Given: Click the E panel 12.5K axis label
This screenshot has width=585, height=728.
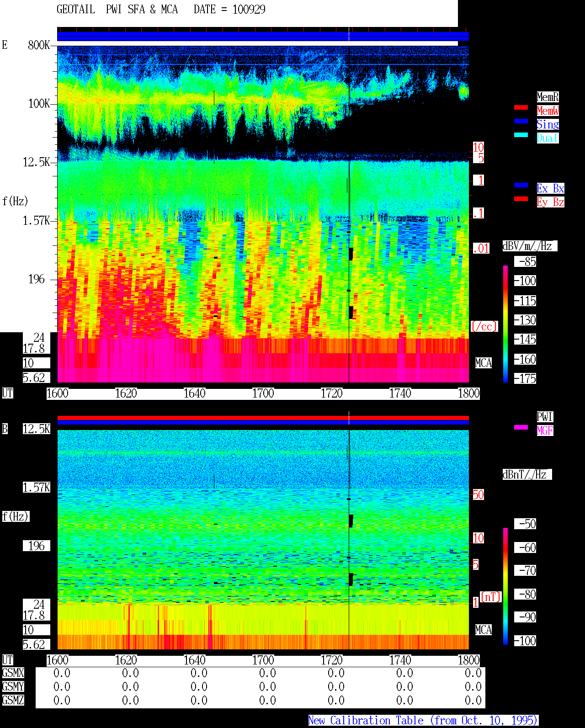Looking at the screenshot, I should (37, 162).
